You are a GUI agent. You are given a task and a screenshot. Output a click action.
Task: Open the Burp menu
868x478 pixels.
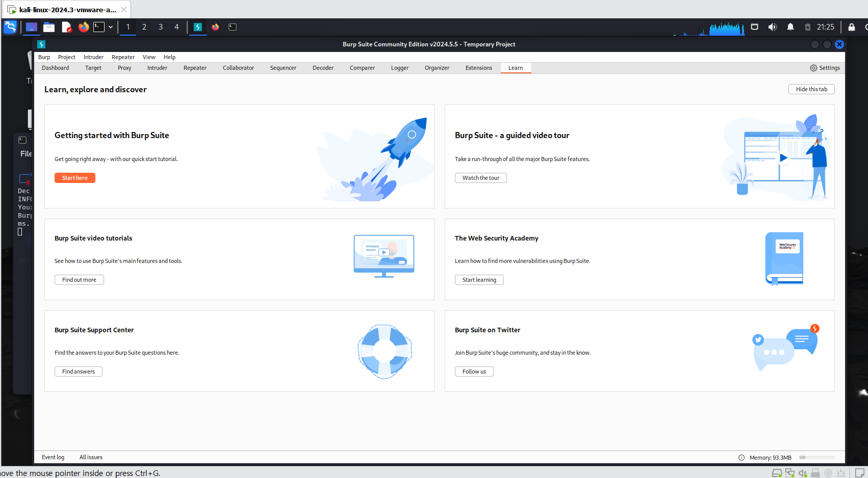pyautogui.click(x=44, y=57)
